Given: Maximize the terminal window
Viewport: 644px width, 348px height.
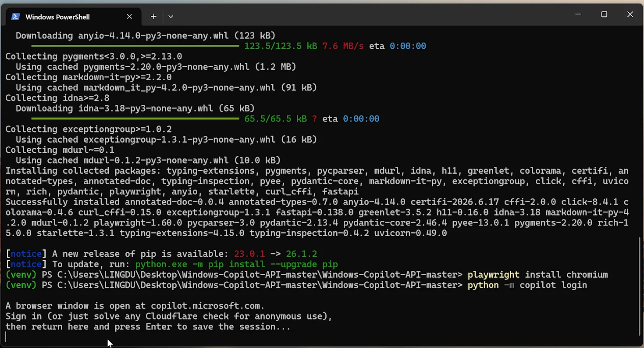Looking at the screenshot, I should (604, 14).
